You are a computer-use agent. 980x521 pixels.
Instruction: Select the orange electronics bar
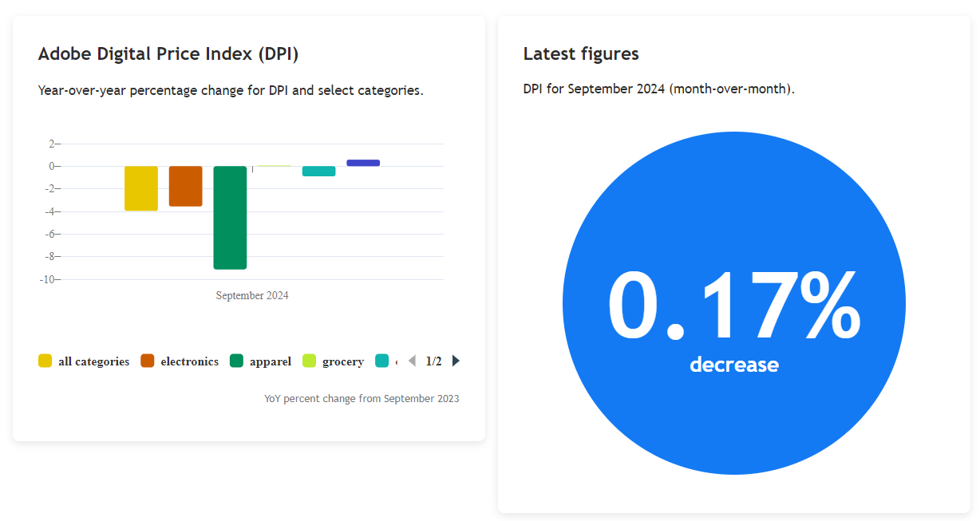186,186
